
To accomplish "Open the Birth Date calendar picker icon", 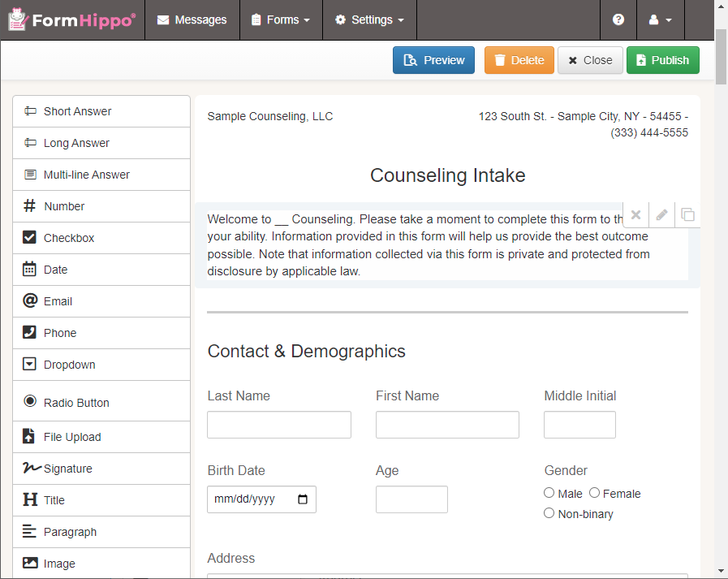I will click(303, 499).
